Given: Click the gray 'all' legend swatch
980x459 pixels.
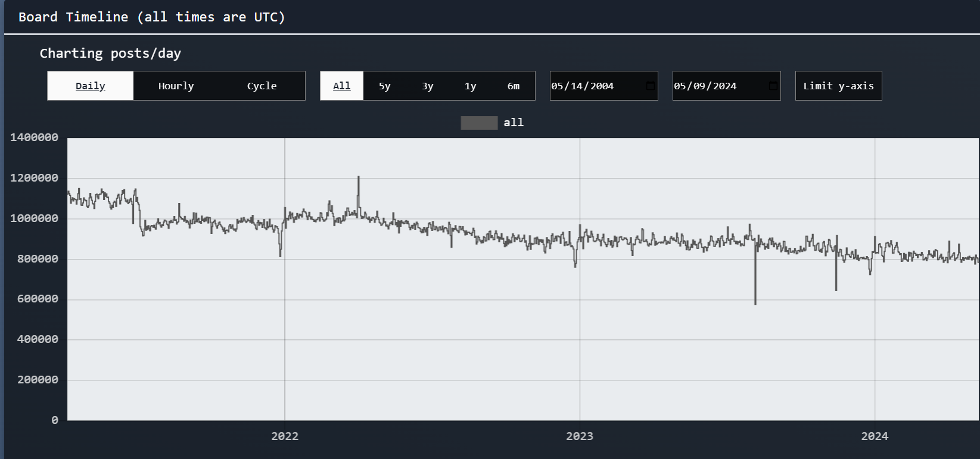Looking at the screenshot, I should tap(479, 123).
